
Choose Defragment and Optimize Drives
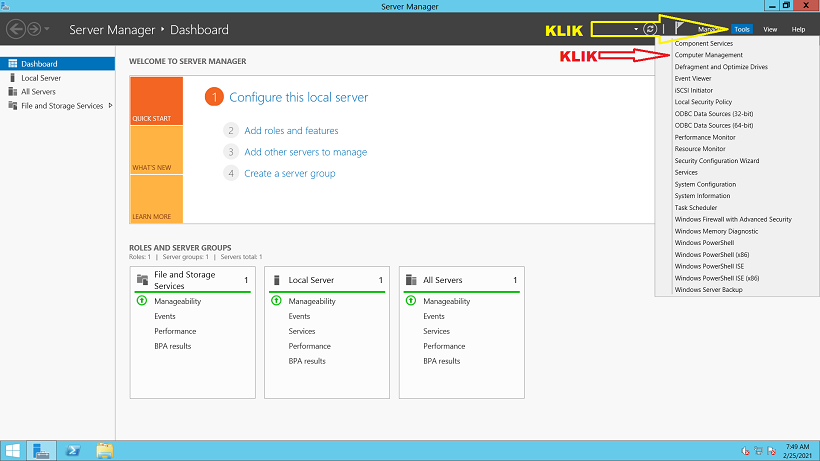pos(721,67)
